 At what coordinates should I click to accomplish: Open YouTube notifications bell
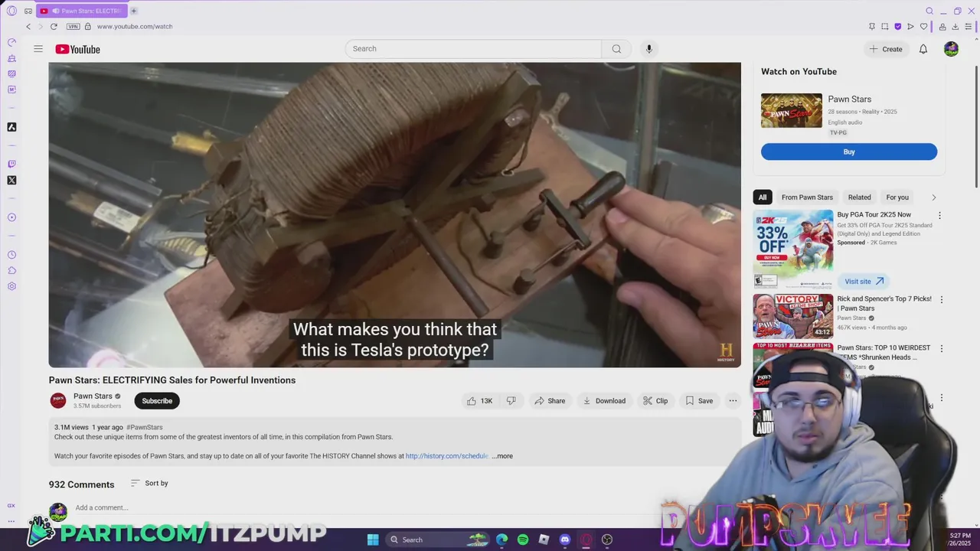923,49
